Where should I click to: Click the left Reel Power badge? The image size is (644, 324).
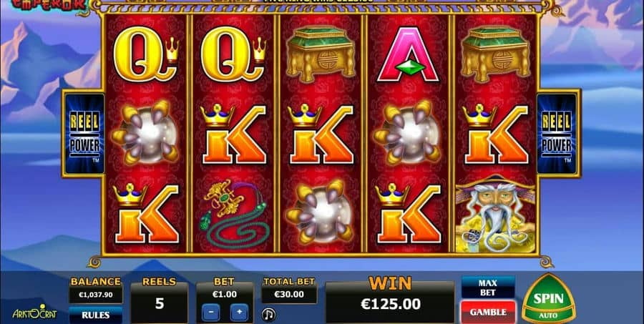84,134
